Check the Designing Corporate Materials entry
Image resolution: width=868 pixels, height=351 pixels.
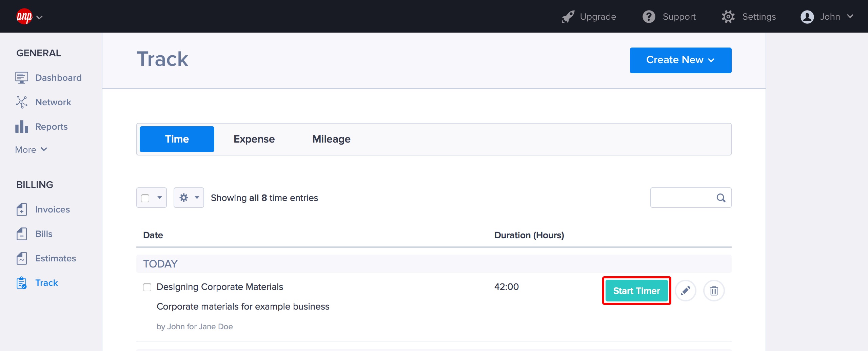tap(147, 287)
